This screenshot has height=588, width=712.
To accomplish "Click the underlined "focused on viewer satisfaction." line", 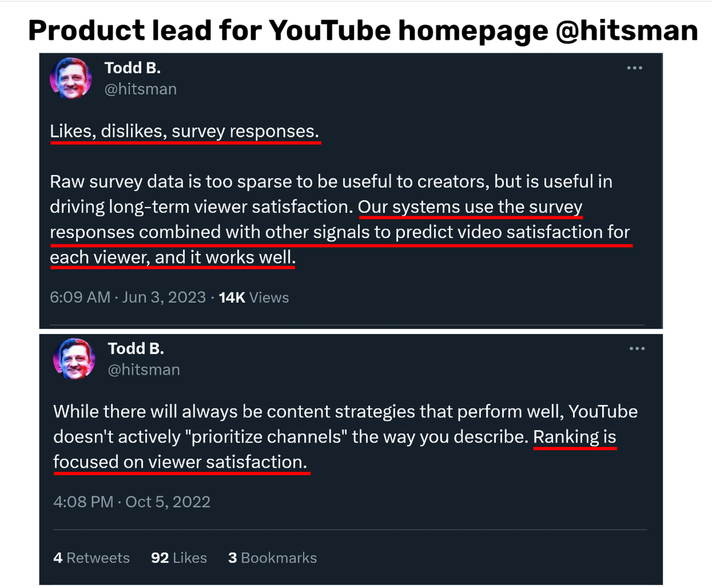I will click(x=181, y=463).
